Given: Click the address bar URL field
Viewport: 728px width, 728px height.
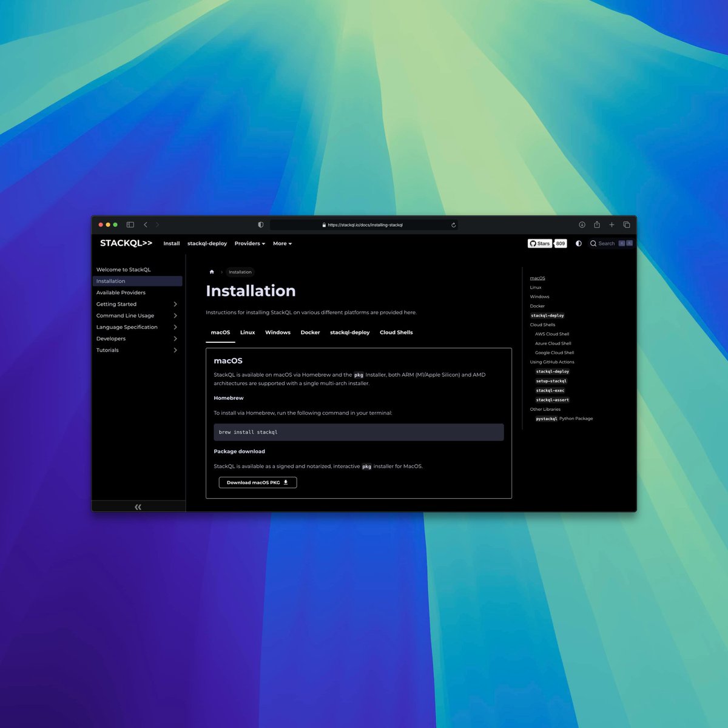Looking at the screenshot, I should coord(364,225).
